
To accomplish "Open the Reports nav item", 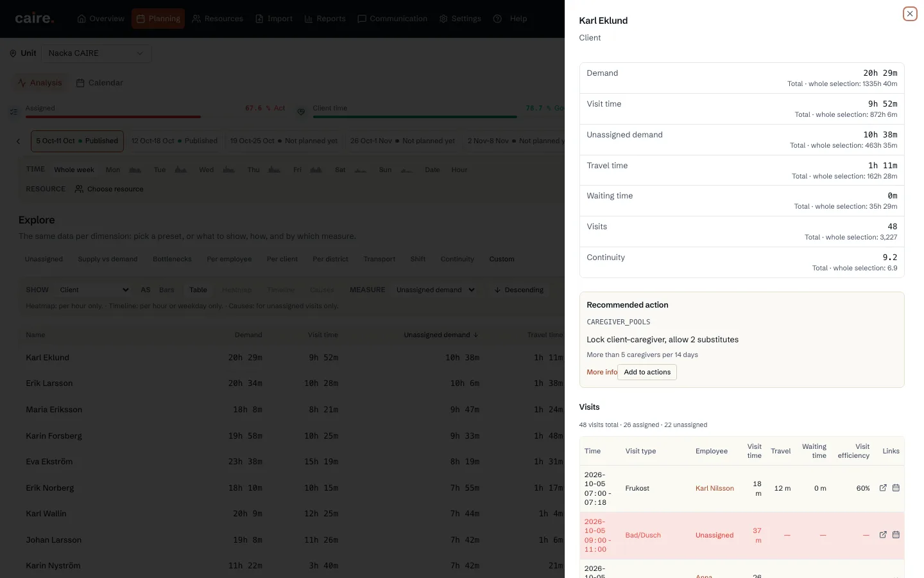I will pyautogui.click(x=325, y=19).
